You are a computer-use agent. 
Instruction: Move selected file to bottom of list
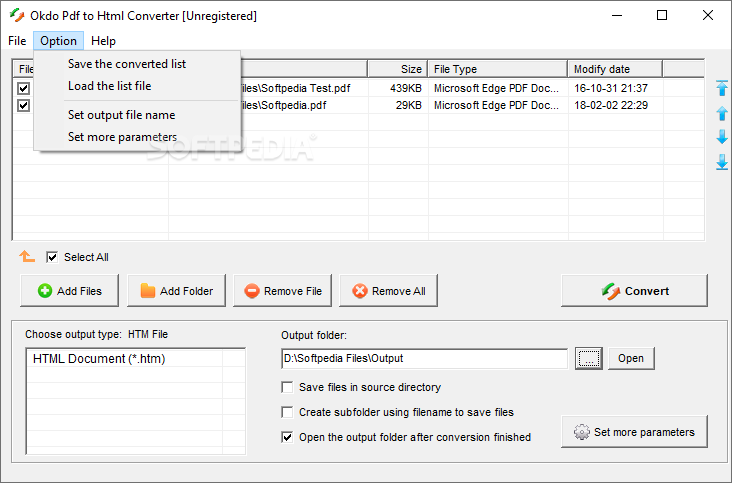(x=722, y=162)
